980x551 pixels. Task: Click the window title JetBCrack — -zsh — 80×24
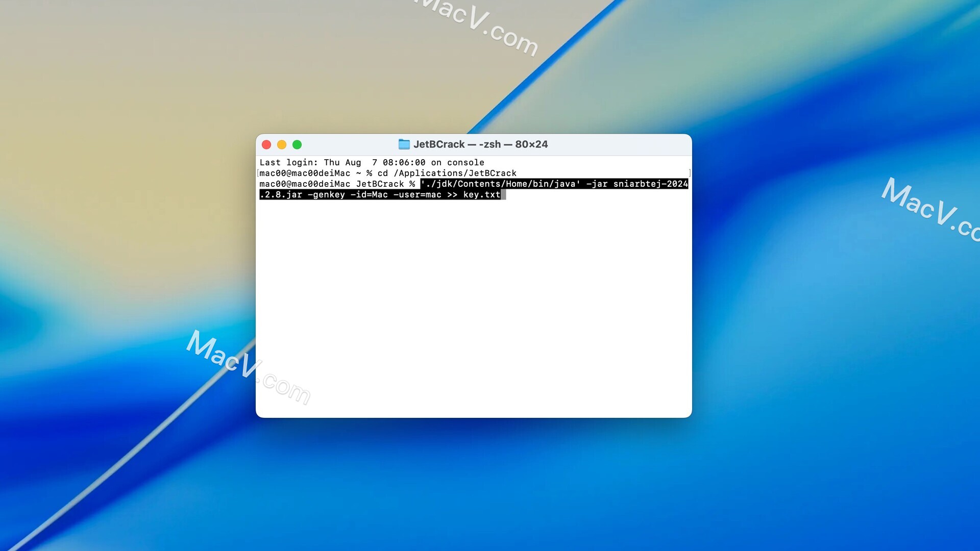click(x=480, y=144)
